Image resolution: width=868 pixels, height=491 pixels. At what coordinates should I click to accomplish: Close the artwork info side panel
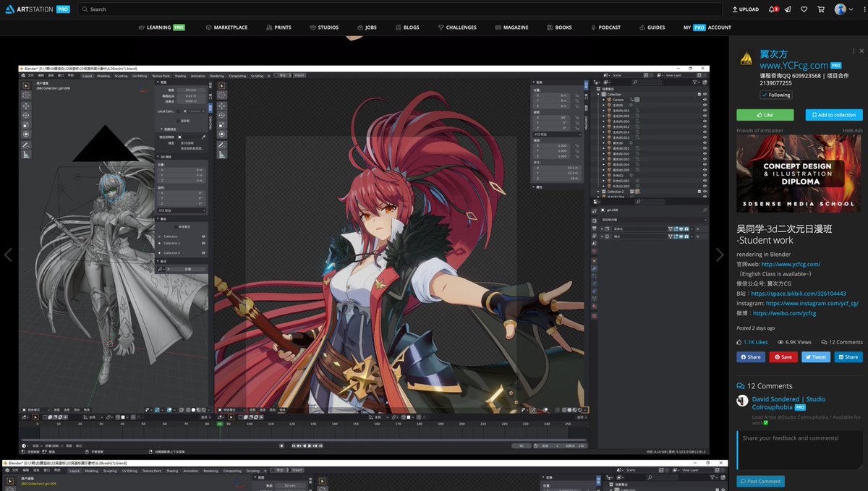coord(861,51)
